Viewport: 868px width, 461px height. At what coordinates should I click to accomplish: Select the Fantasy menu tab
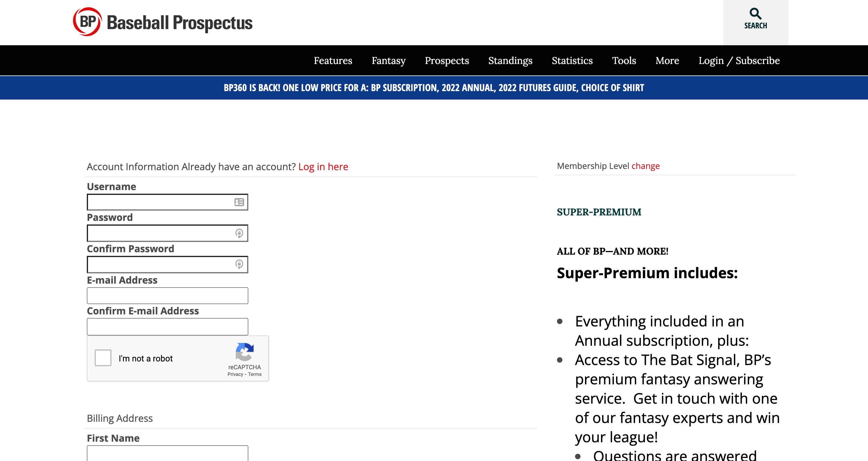[x=389, y=60]
